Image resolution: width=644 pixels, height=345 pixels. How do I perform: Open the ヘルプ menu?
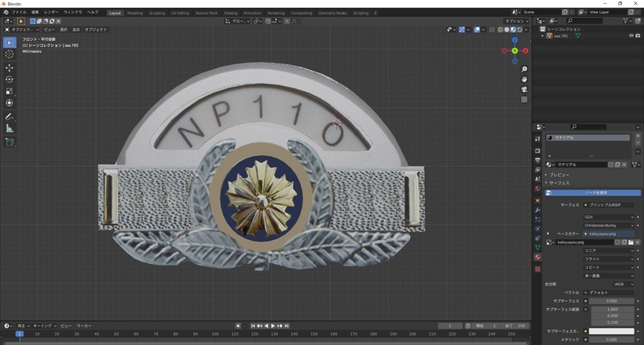click(92, 13)
